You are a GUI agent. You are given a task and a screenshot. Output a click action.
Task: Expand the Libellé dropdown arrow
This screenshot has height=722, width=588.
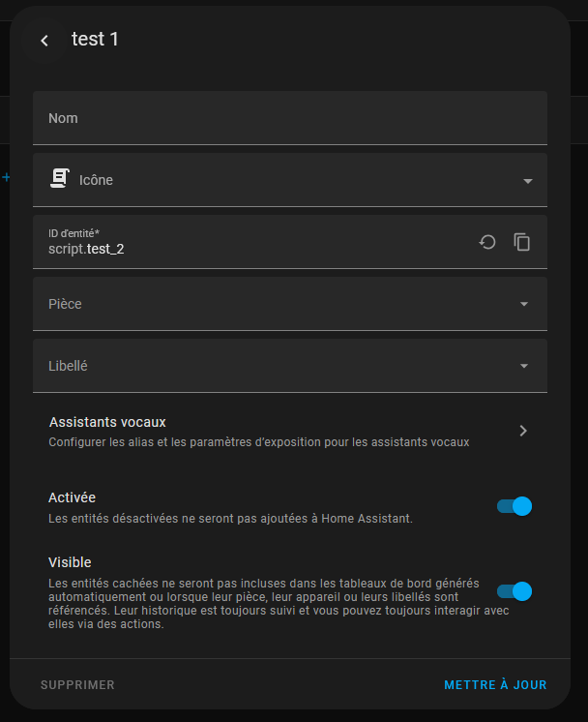523,366
